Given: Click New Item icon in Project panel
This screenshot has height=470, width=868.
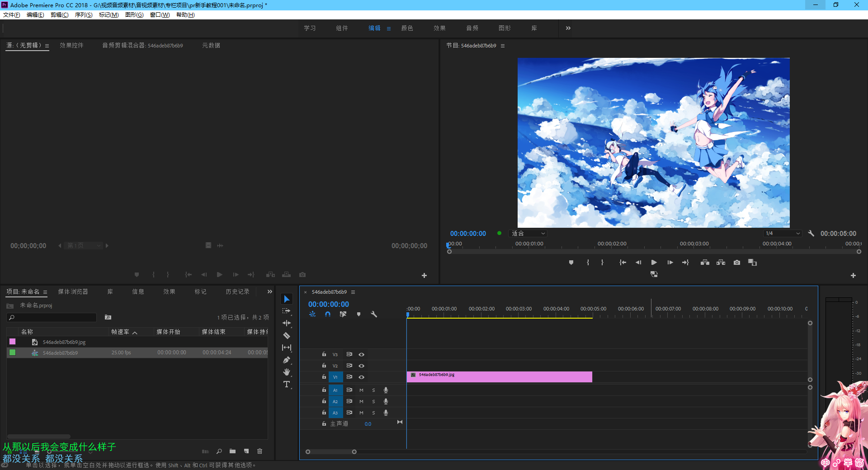Looking at the screenshot, I should (x=246, y=451).
